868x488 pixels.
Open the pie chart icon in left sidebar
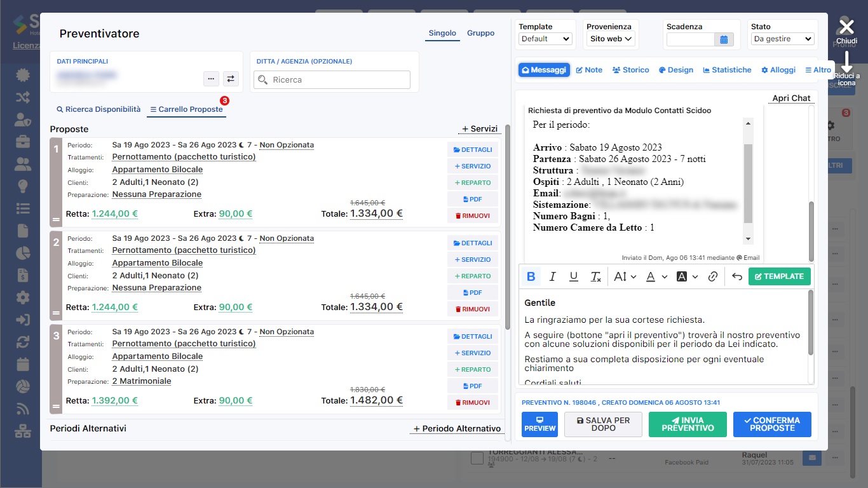[23, 253]
